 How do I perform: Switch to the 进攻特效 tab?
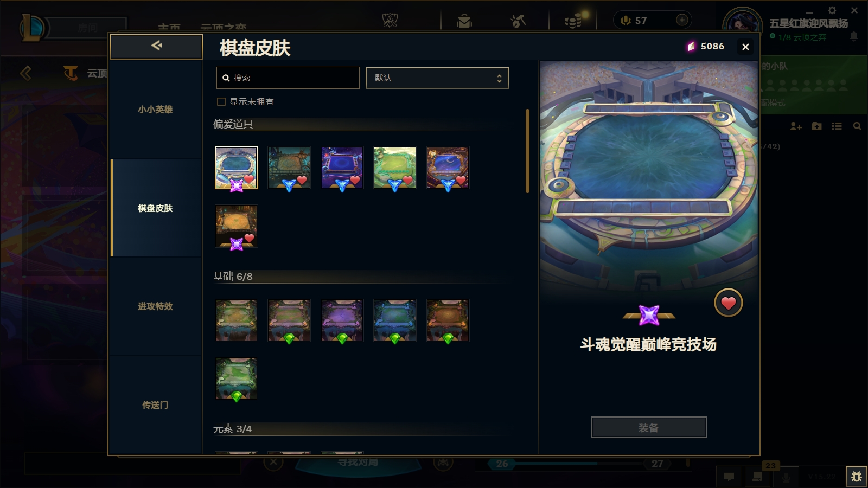155,306
